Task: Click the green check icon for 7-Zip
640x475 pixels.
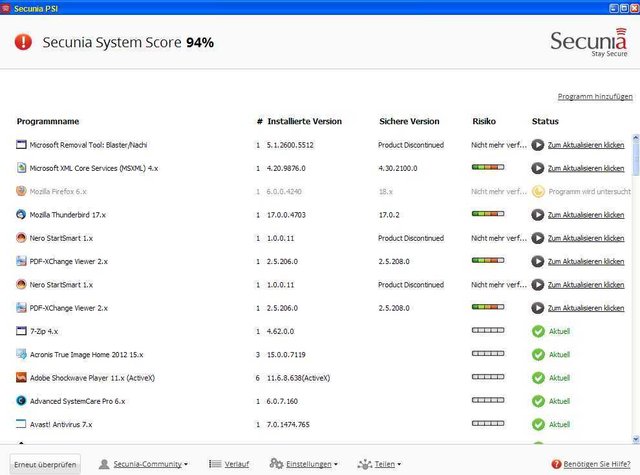Action: [538, 331]
